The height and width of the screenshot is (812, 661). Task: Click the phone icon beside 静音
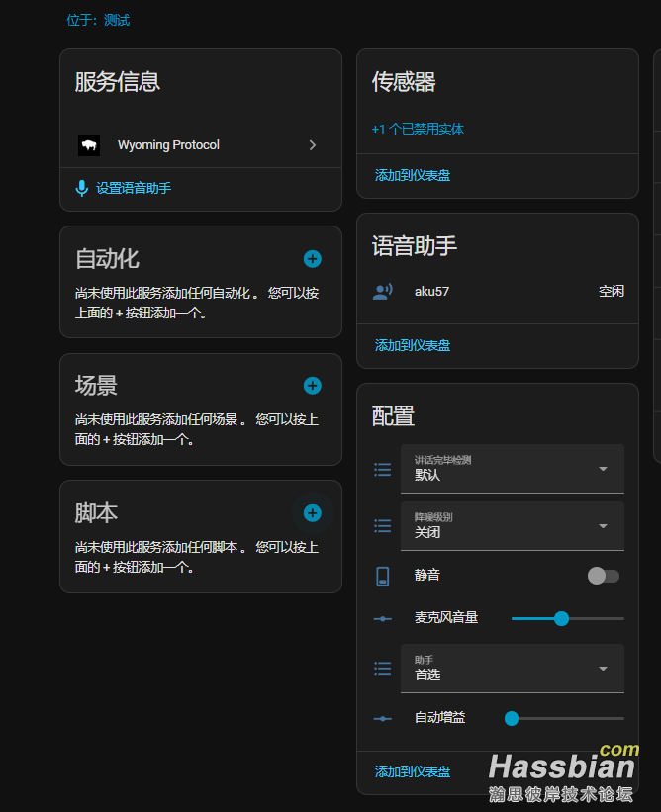383,577
